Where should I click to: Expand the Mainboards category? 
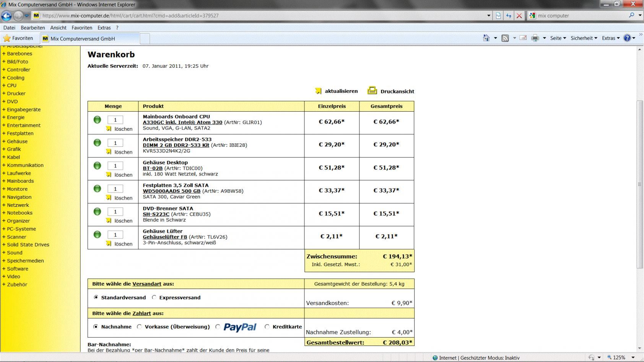pos(18,181)
